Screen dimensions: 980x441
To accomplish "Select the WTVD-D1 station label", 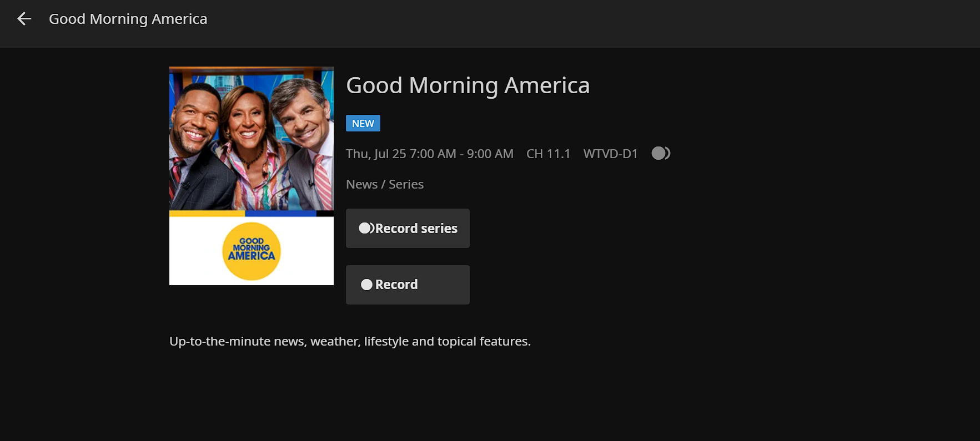I will (x=610, y=154).
